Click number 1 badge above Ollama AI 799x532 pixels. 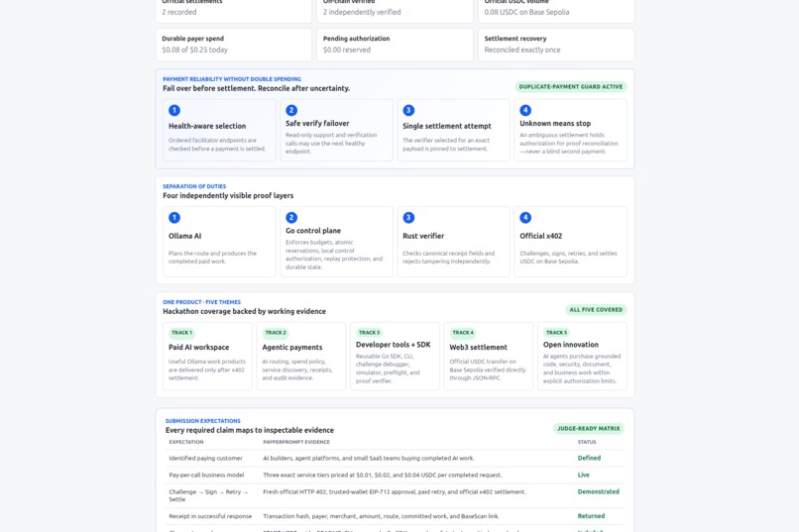(x=174, y=217)
